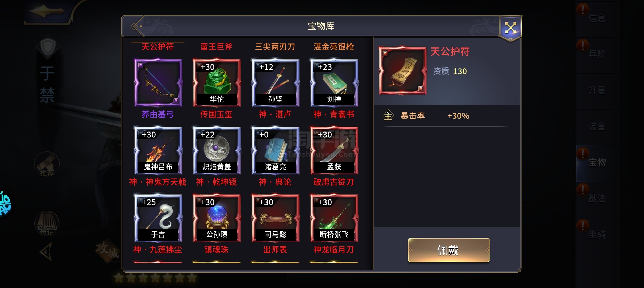644x288 pixels.
Task: Open the 宝物 tab in right sidebar
Action: [597, 162]
